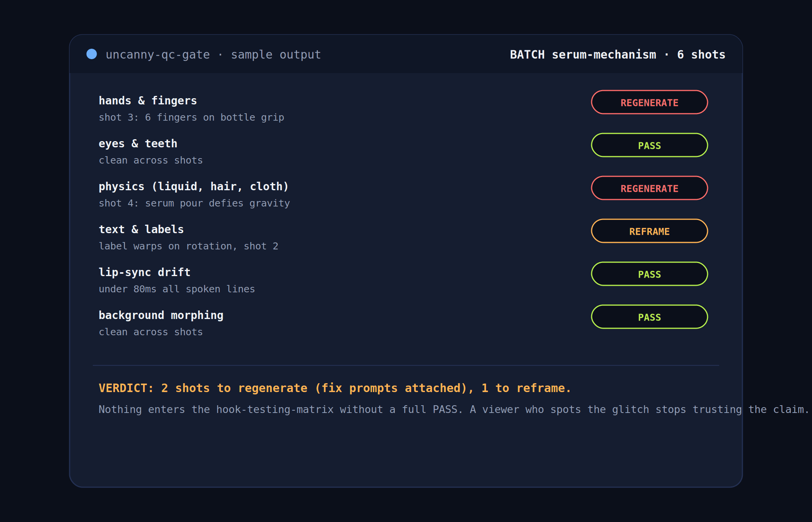Select the 'text & labels' heading
Viewport: 812px width, 522px height.
click(x=141, y=229)
